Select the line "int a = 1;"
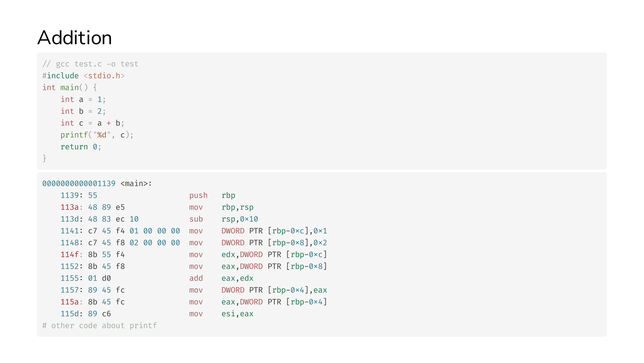644x363 pixels. coord(83,99)
